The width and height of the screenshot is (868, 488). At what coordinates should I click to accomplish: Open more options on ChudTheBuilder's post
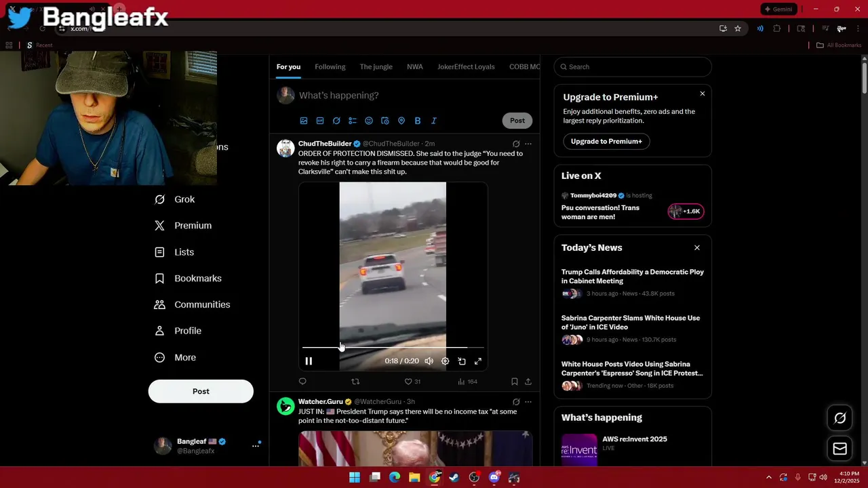[x=528, y=144]
